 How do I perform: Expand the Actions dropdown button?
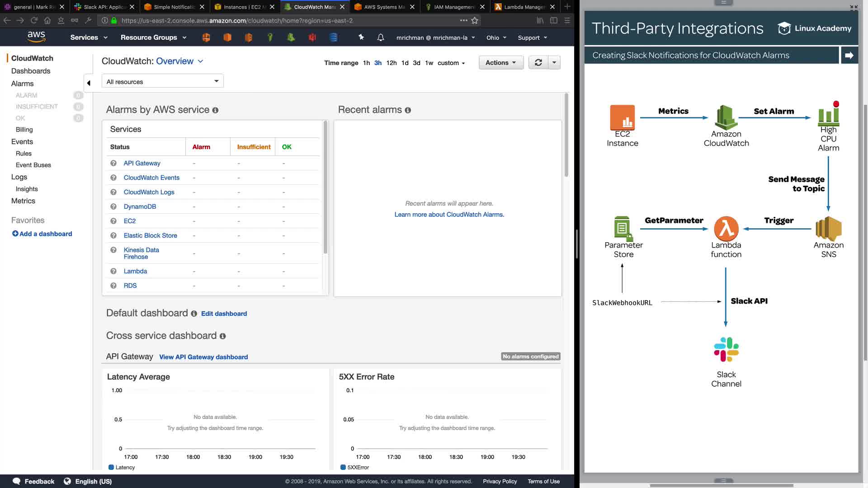500,63
